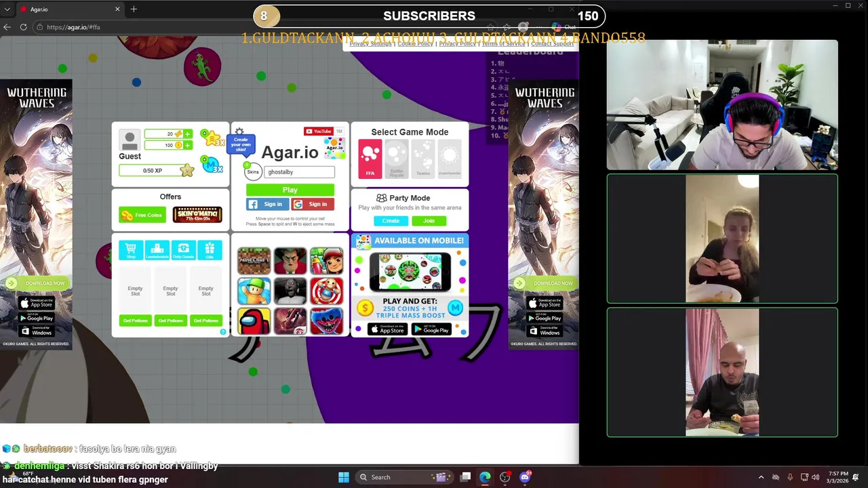Join a party
This screenshot has height=488, width=868.
pos(429,221)
